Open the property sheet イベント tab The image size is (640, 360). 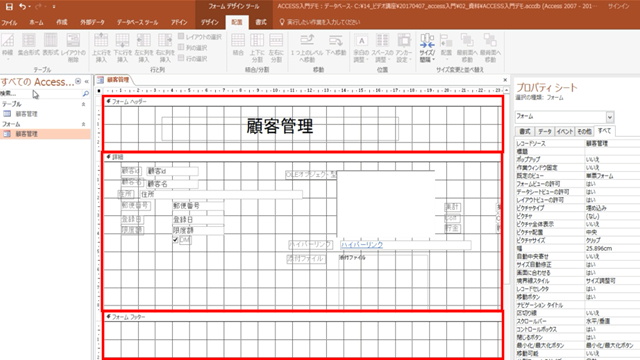[565, 131]
